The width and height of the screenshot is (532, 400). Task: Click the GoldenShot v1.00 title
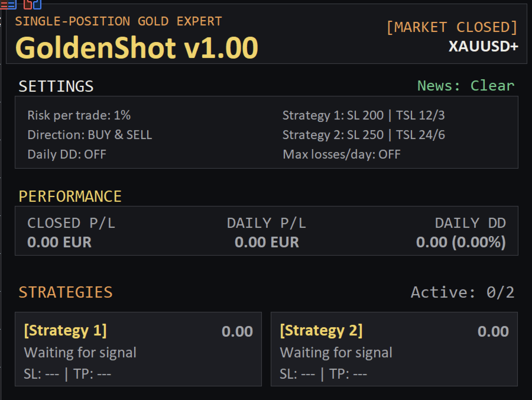(137, 48)
